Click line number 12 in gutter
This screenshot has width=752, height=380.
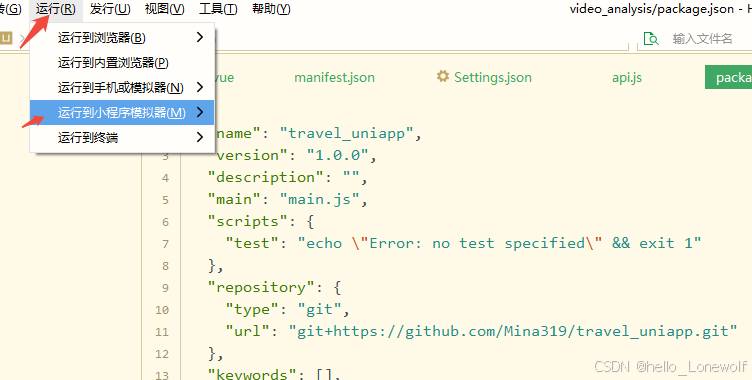coord(162,355)
